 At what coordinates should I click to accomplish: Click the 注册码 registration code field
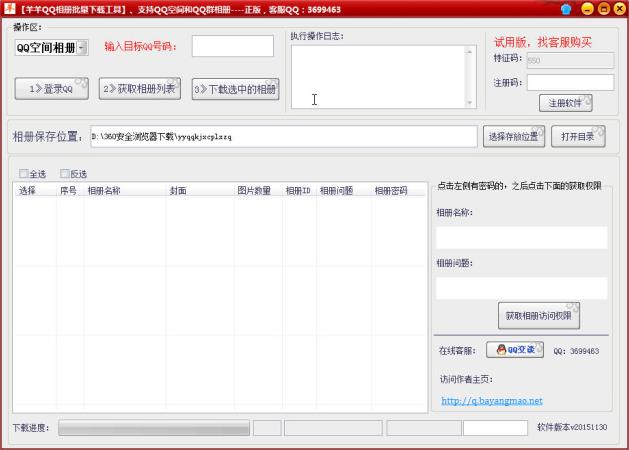(570, 82)
